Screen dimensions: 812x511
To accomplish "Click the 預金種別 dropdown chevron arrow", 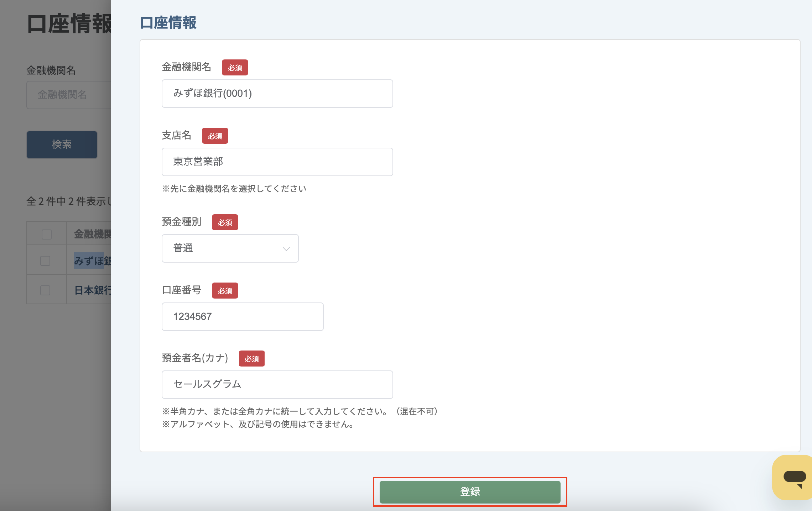I will [x=286, y=249].
